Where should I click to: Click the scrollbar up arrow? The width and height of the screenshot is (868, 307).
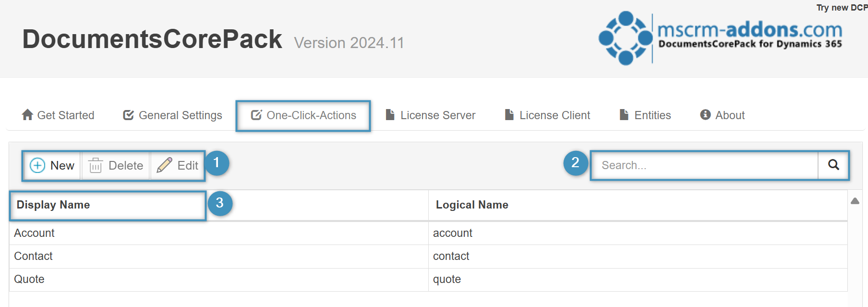click(x=855, y=201)
